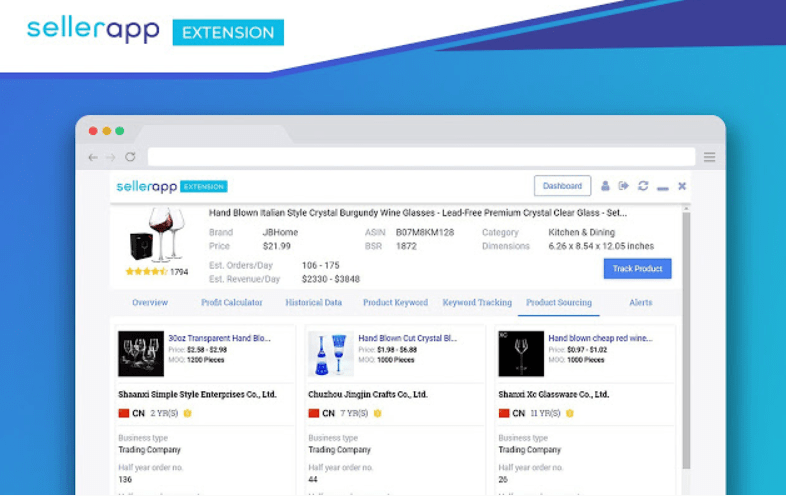Click the price value $21.99
Viewport: 786px width, 496px height.
tap(277, 246)
